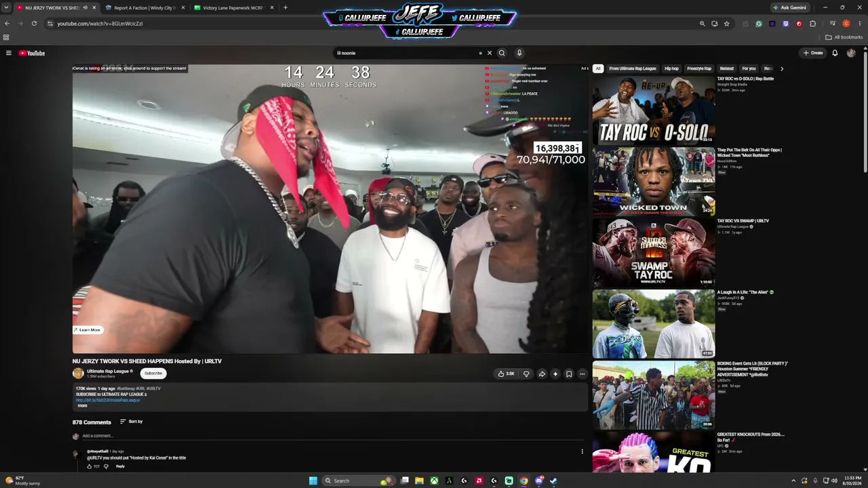Image resolution: width=868 pixels, height=488 pixels.
Task: Show hidden system tray icons
Action: (x=793, y=481)
